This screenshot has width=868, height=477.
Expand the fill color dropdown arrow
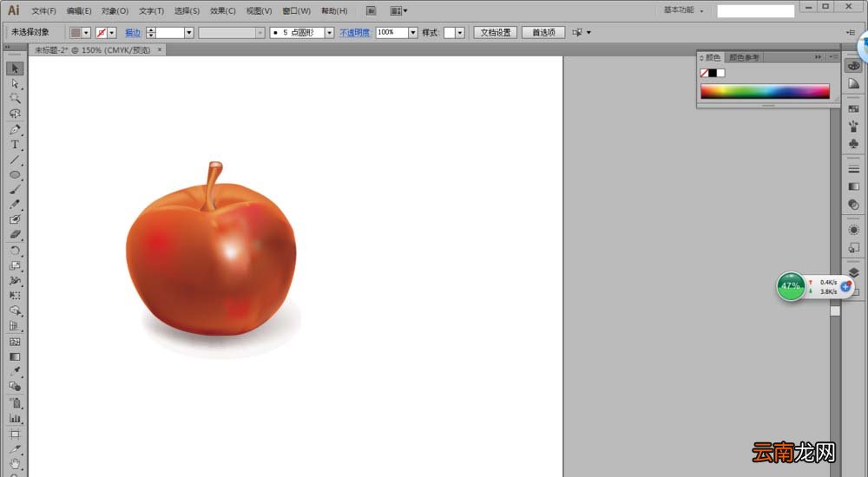point(86,33)
